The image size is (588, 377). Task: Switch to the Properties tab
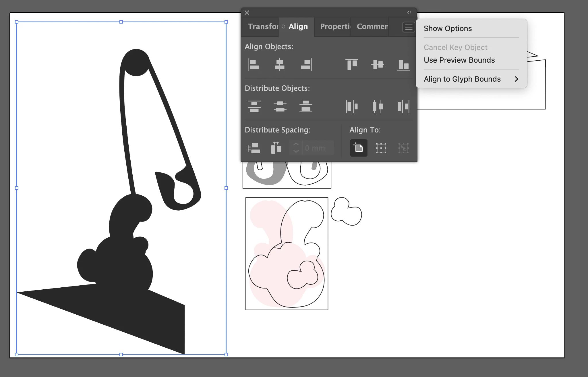click(x=335, y=26)
